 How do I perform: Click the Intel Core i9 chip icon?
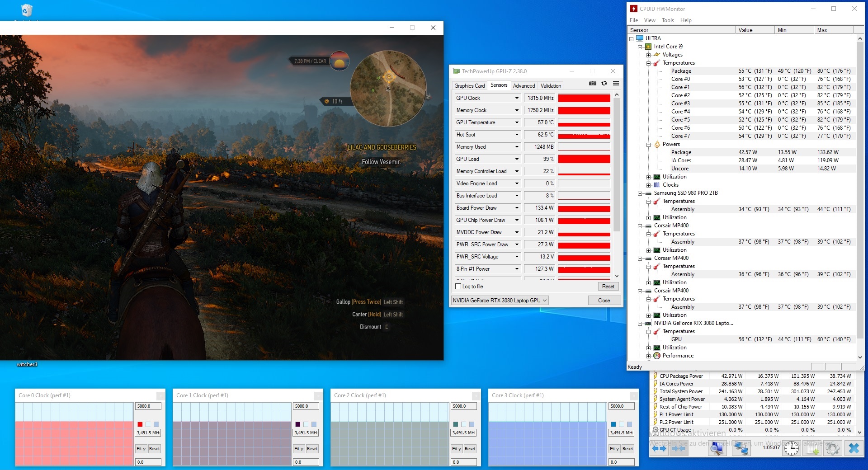648,47
